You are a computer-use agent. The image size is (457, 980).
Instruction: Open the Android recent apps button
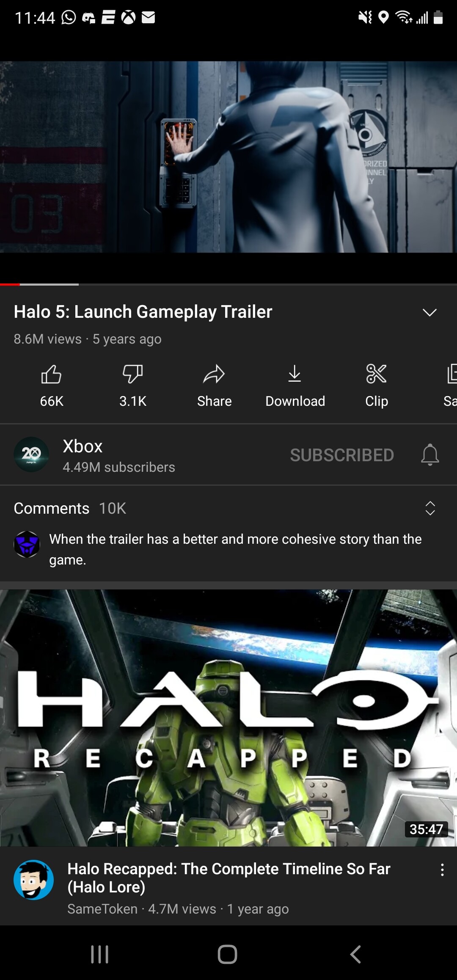point(100,955)
